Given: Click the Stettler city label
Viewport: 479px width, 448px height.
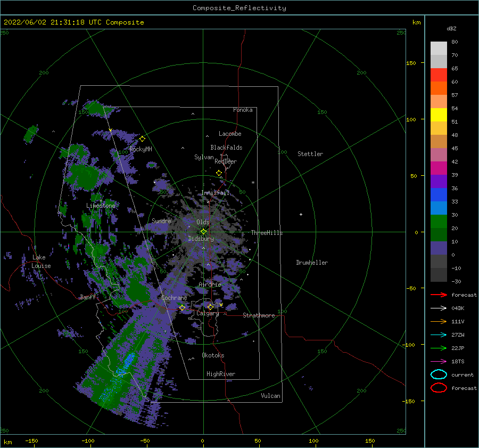Looking at the screenshot, I should point(310,154).
